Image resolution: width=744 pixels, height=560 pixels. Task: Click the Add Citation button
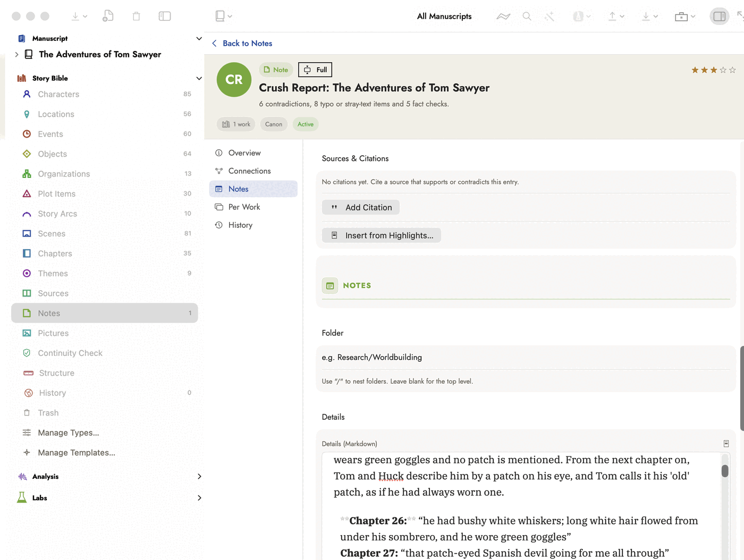click(361, 207)
